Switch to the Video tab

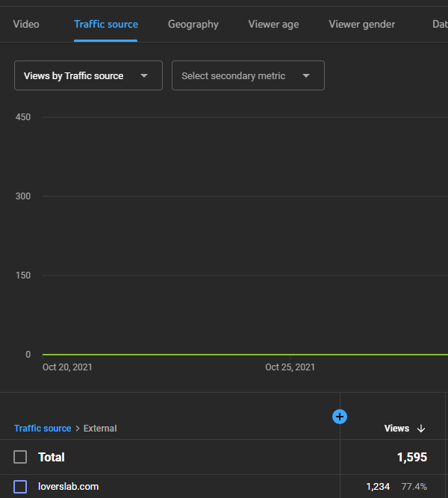click(26, 24)
